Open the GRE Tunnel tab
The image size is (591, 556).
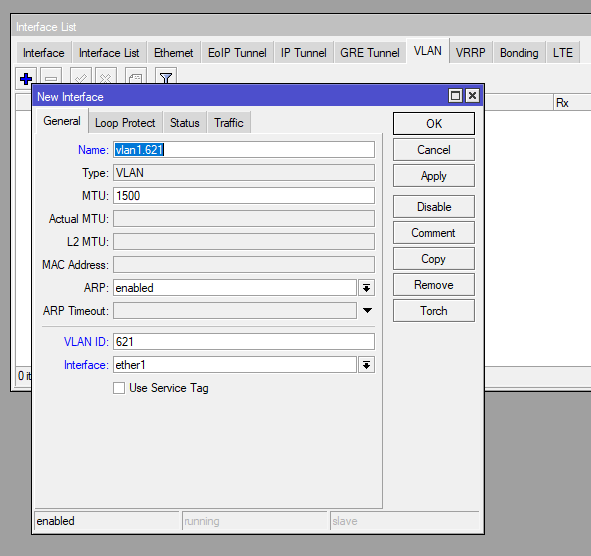pyautogui.click(x=370, y=53)
